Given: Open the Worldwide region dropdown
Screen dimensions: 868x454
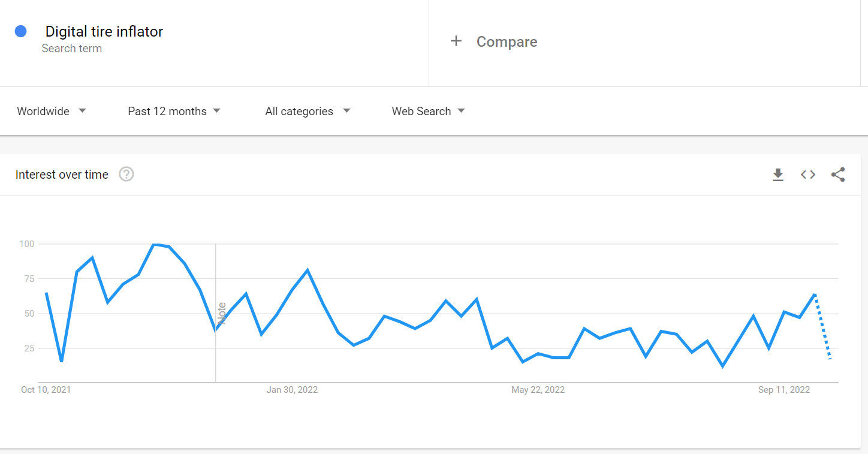Looking at the screenshot, I should [x=52, y=111].
